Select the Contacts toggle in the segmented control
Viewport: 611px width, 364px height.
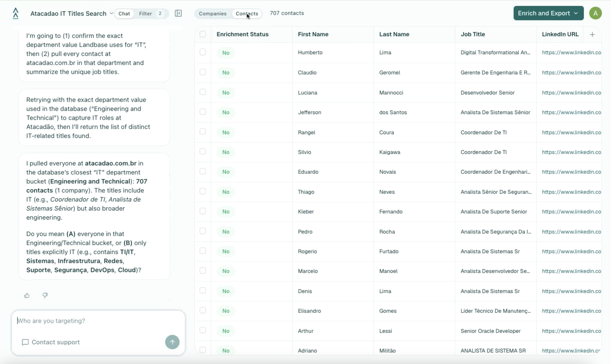247,13
